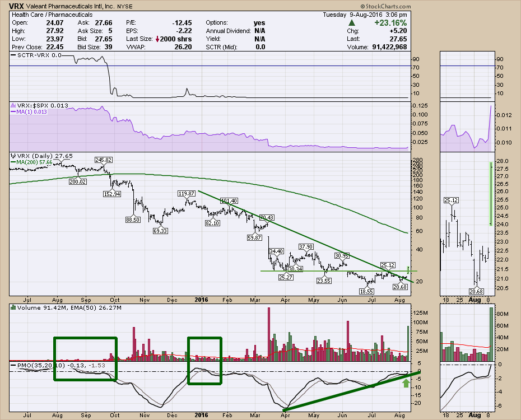The height and width of the screenshot is (420, 521).
Task: Click the High value 27.92
Action: click(55, 31)
